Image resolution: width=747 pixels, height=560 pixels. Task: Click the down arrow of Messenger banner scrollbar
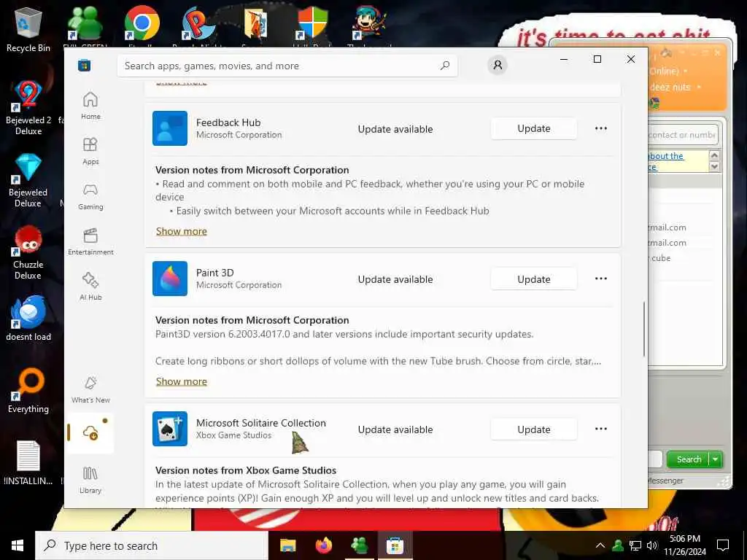[714, 167]
